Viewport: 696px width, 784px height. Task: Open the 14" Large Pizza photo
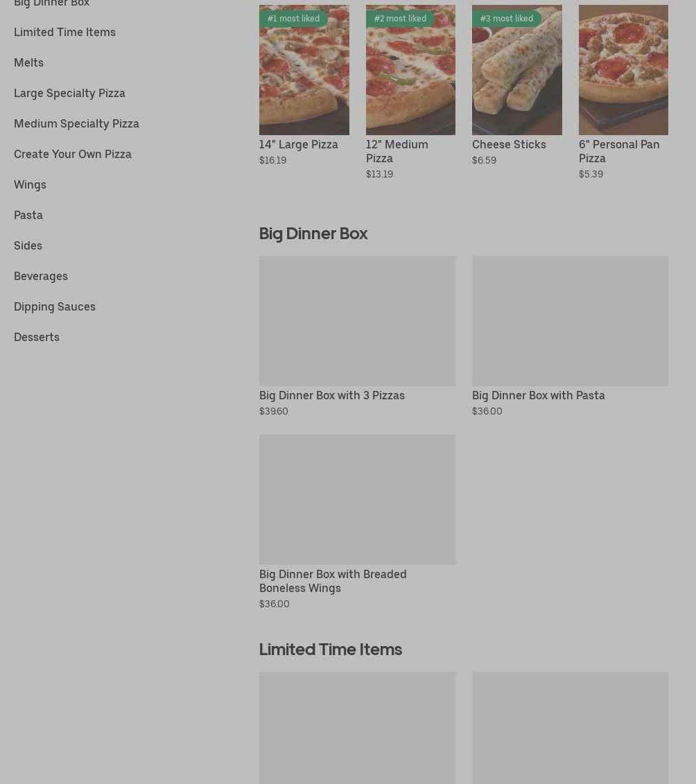click(x=304, y=70)
